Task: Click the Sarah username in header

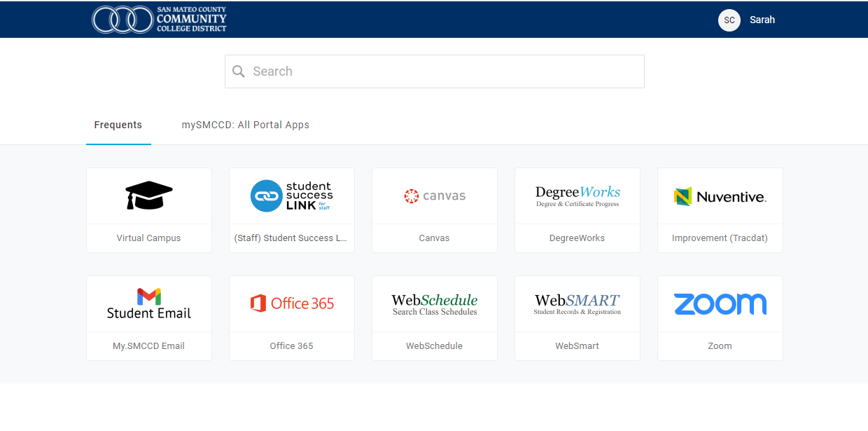Action: pos(762,20)
